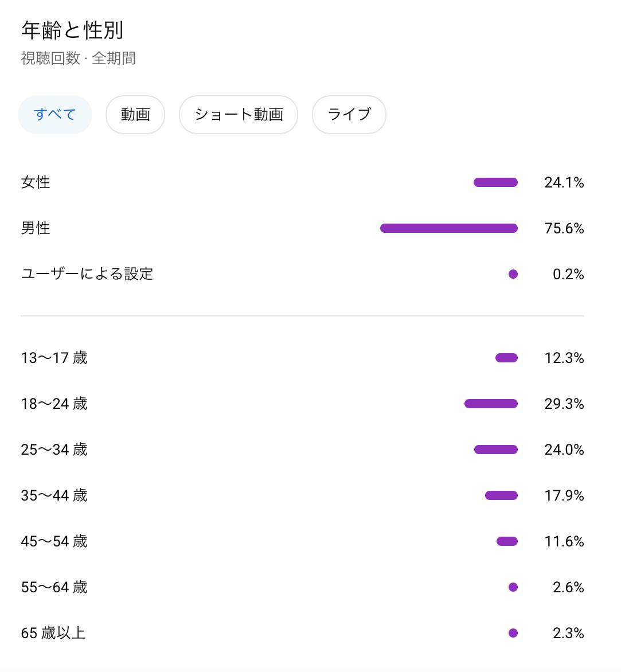Click the 18〜24 歳 bar
The width and height of the screenshot is (621, 672).
point(491,404)
